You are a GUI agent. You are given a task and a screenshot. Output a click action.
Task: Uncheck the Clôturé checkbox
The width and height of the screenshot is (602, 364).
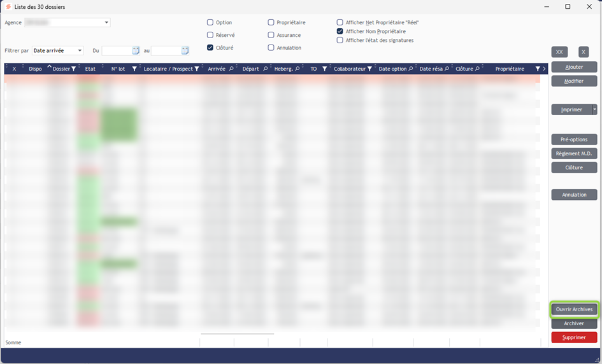(210, 48)
